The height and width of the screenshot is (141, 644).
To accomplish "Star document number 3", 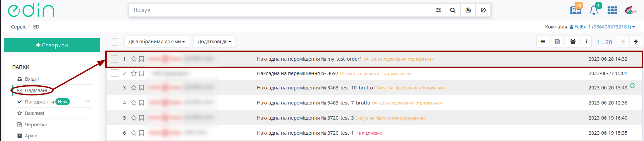I will coord(133,88).
